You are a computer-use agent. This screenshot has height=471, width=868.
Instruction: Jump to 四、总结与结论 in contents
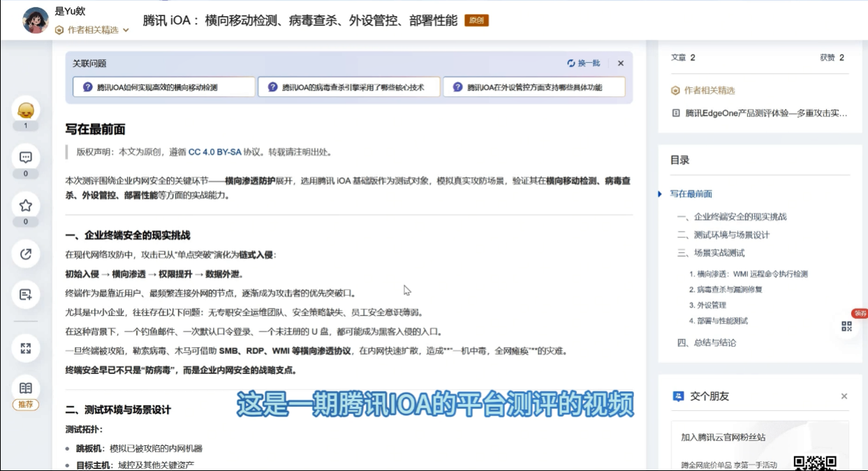(x=707, y=343)
